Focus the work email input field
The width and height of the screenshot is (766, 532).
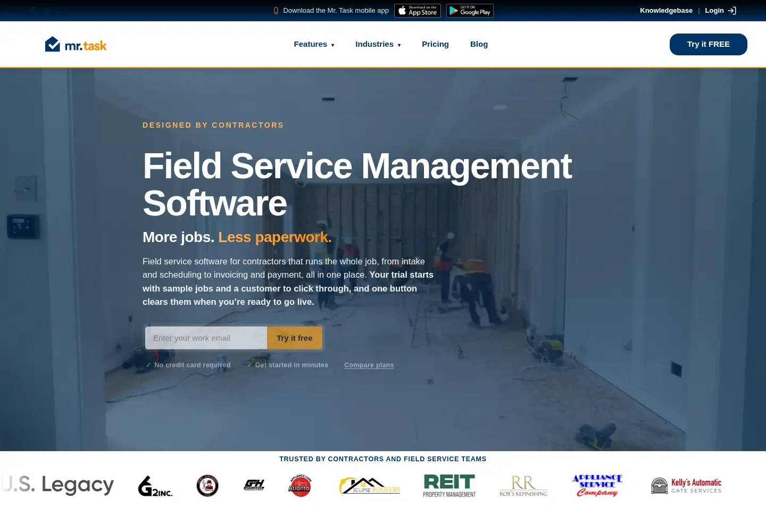coord(206,338)
